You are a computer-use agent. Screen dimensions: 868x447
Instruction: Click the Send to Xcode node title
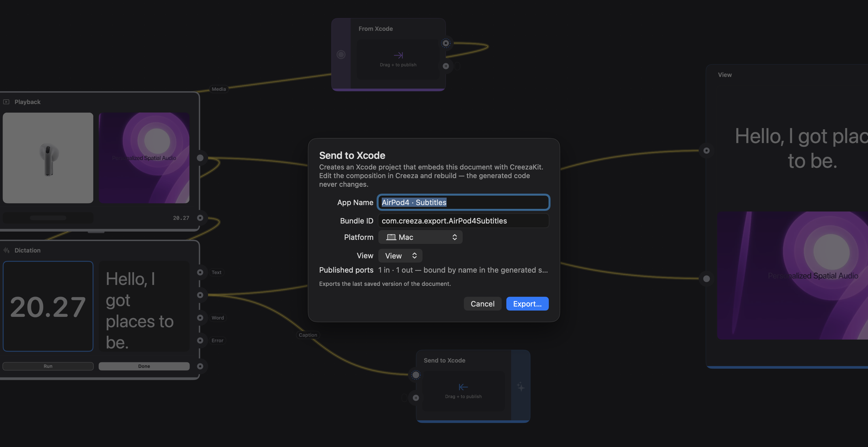click(x=444, y=360)
